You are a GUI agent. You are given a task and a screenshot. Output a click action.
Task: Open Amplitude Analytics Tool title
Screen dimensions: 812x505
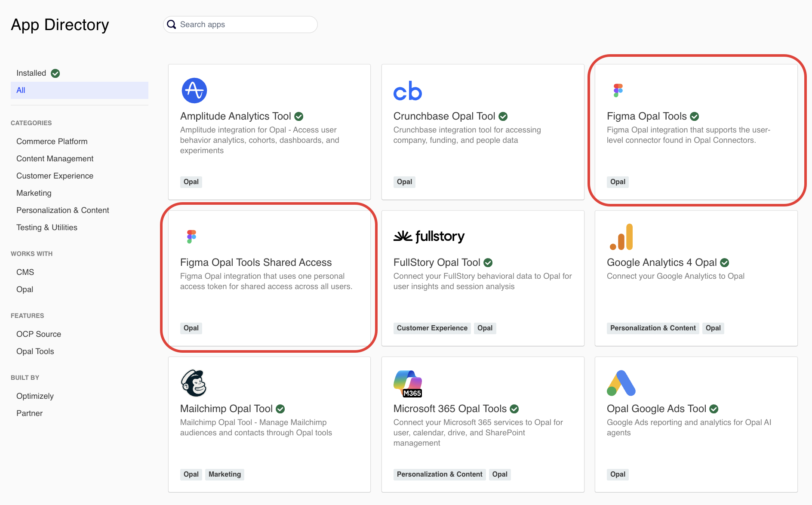tap(236, 116)
